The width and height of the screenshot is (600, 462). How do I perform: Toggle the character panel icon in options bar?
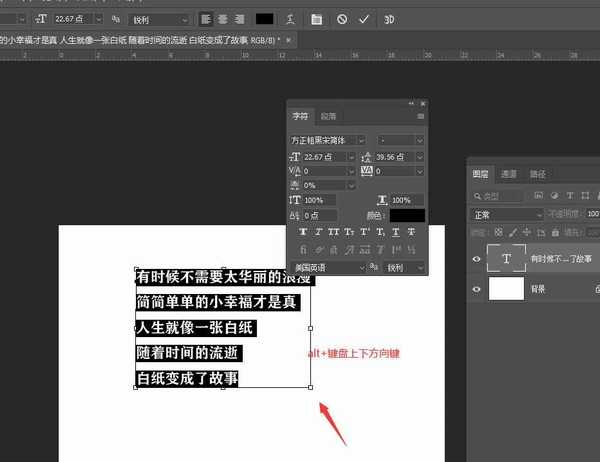316,19
